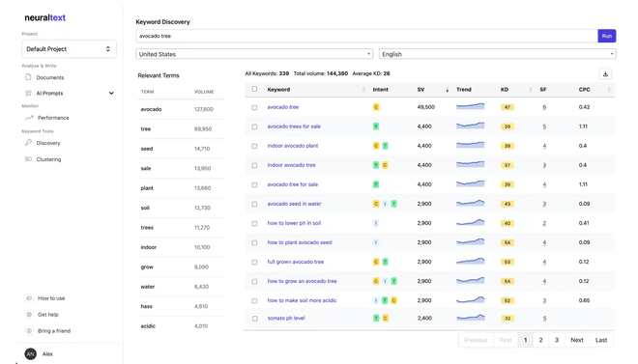This screenshot has height=364, width=638.
Task: Toggle the select-all keywords checkbox
Action: (x=254, y=89)
